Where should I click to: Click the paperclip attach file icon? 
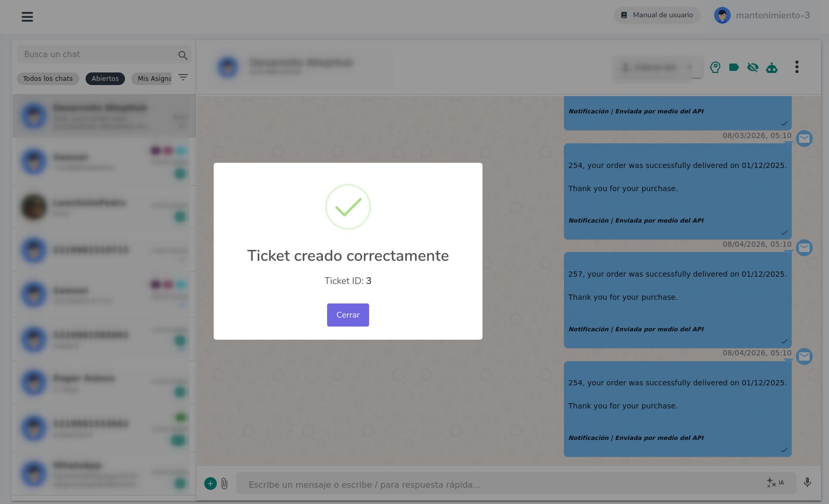point(225,484)
